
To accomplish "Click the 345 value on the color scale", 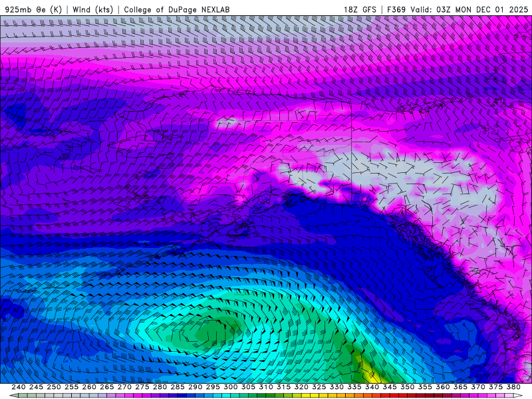I will tap(390, 387).
